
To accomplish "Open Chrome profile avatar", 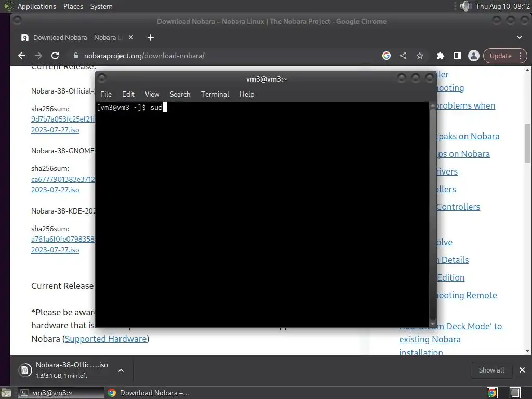I will click(x=474, y=56).
